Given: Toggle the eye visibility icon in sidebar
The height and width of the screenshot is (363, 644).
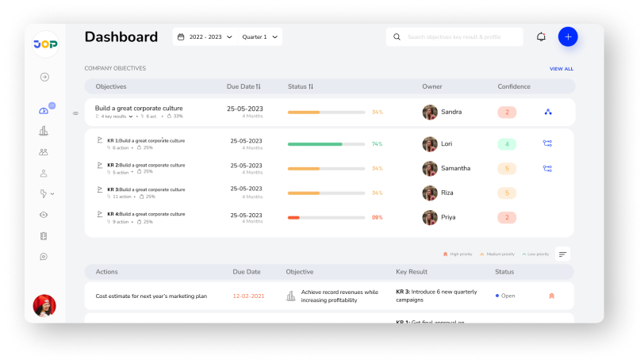Looking at the screenshot, I should [x=44, y=215].
